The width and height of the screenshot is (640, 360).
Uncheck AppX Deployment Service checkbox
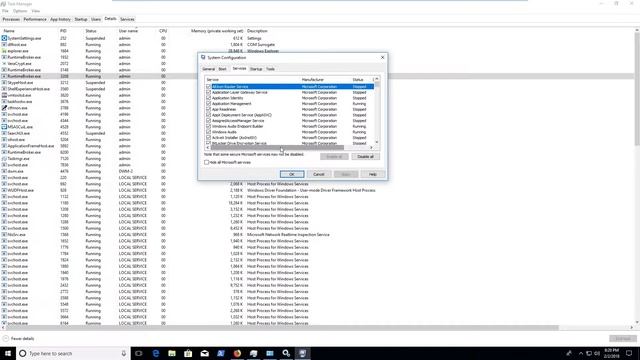coord(209,115)
